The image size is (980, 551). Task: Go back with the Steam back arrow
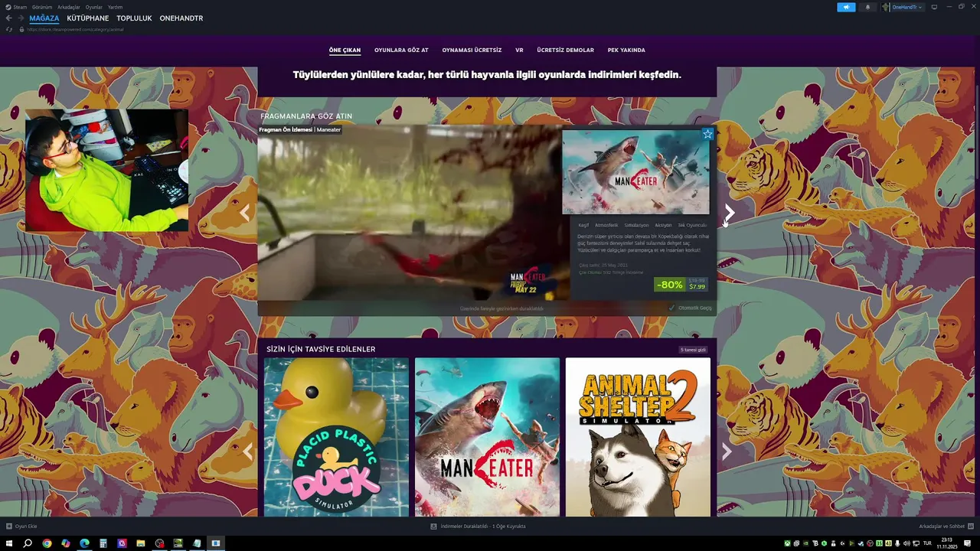point(9,18)
